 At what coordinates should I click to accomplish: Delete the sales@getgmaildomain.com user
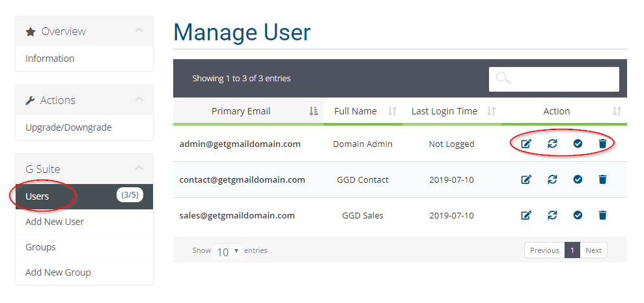(602, 215)
